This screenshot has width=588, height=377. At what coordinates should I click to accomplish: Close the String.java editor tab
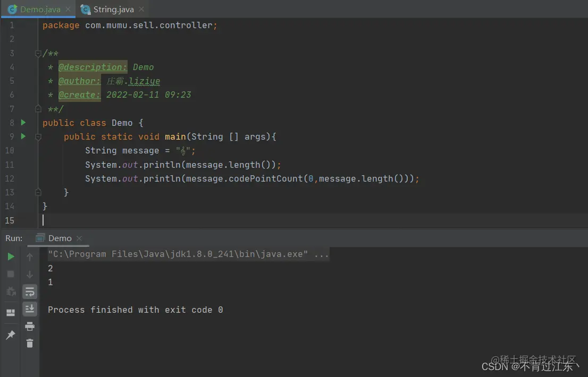(141, 9)
